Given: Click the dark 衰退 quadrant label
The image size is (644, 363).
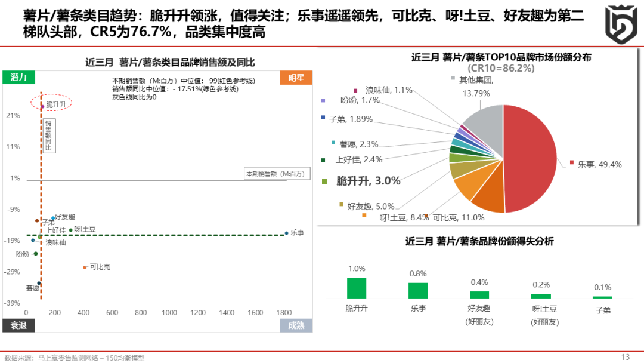Looking at the screenshot, I should point(18,325).
